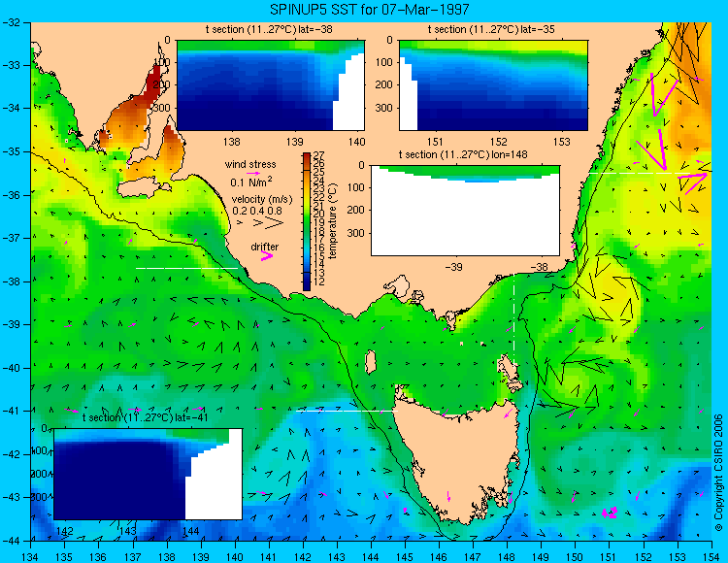Click the 't section (11..27°C) lat=-35' heading
This screenshot has width=728, height=563.
tap(491, 29)
